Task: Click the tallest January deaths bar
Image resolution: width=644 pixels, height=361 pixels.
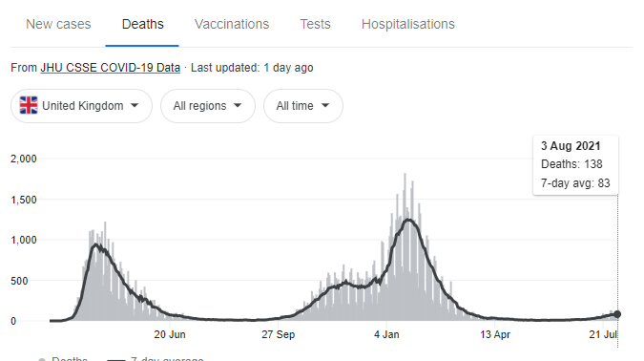Action: coord(405,246)
